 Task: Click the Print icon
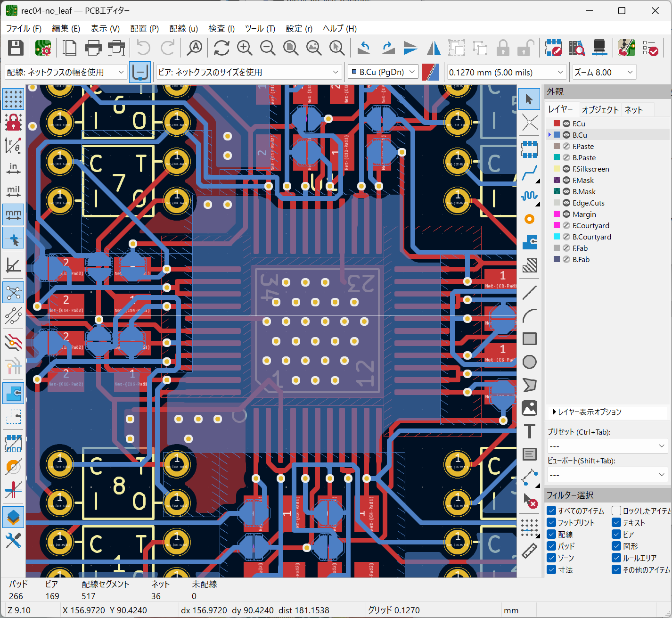coord(93,48)
